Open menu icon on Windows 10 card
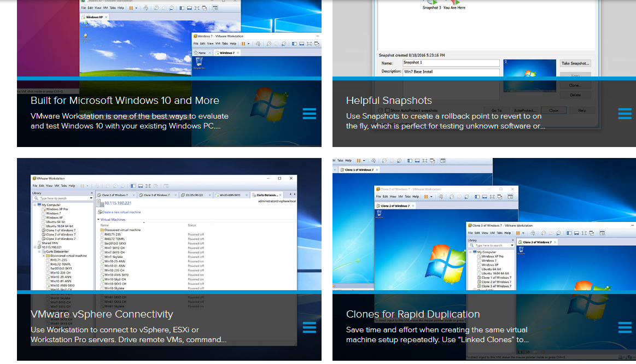 [x=309, y=114]
